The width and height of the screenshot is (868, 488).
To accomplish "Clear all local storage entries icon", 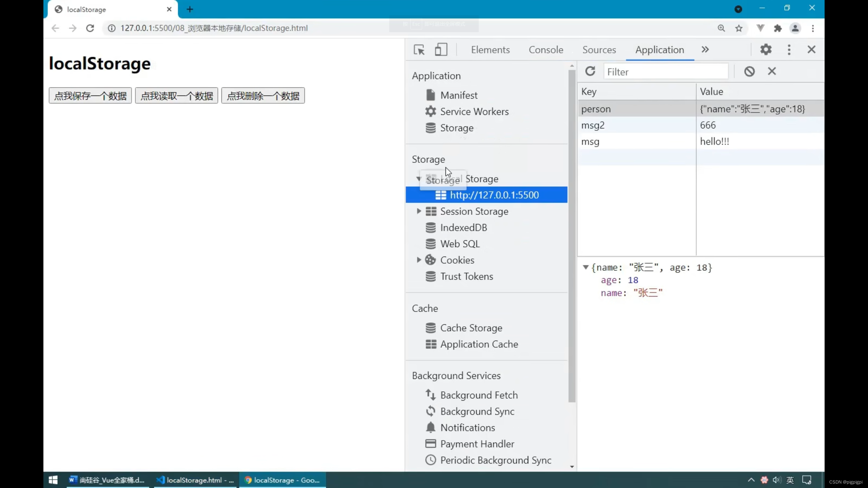I will pos(749,72).
